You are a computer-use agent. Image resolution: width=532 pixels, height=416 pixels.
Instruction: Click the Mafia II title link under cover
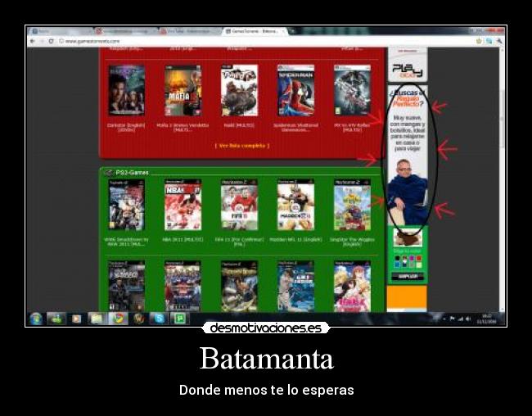tap(183, 128)
